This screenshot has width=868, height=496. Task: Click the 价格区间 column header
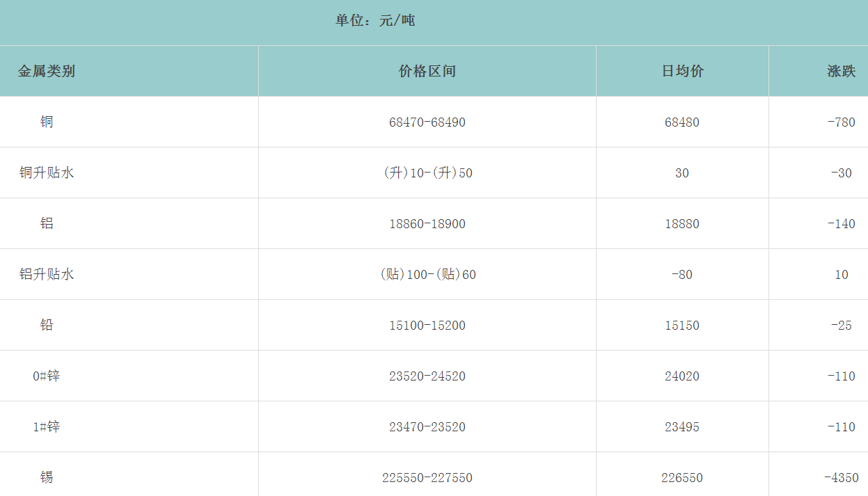coord(427,71)
